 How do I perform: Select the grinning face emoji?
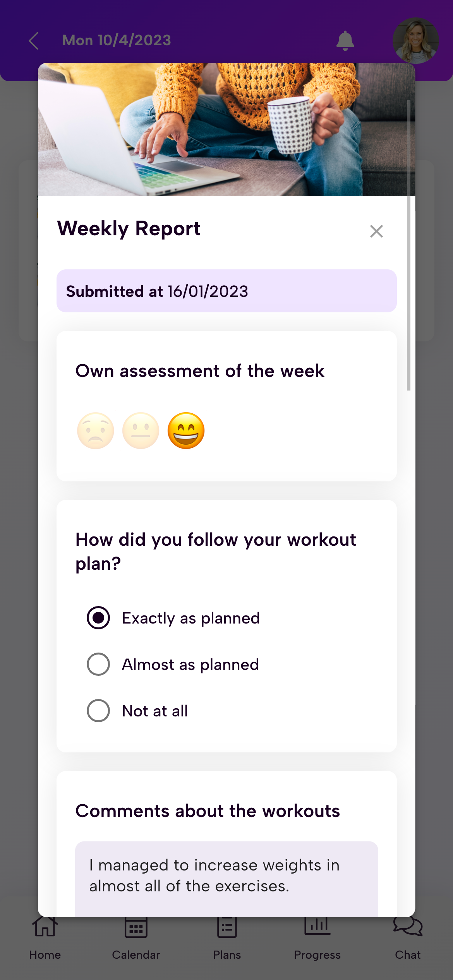[x=186, y=430]
